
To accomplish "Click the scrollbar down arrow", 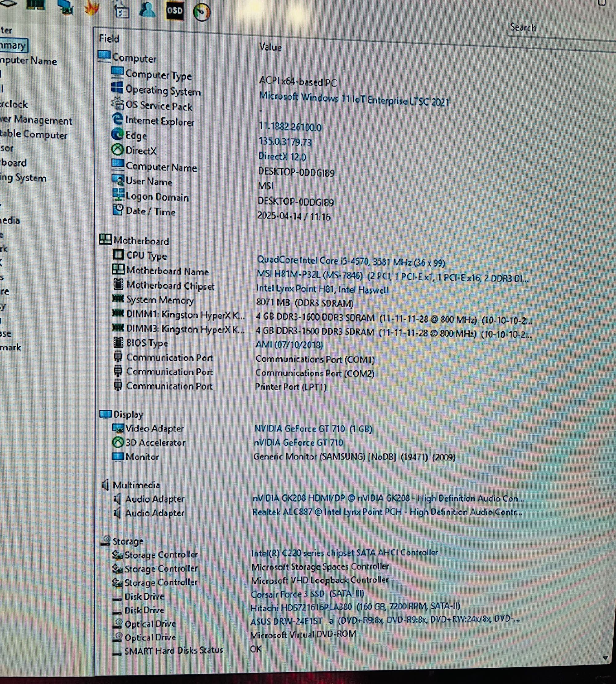I will [x=606, y=658].
